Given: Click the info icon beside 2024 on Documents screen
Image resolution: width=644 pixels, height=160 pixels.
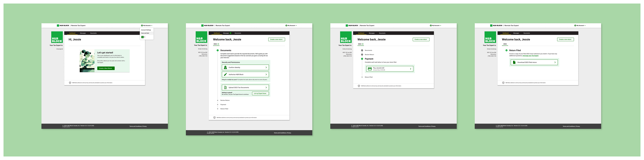Looking at the screenshot, I should 218,44.
